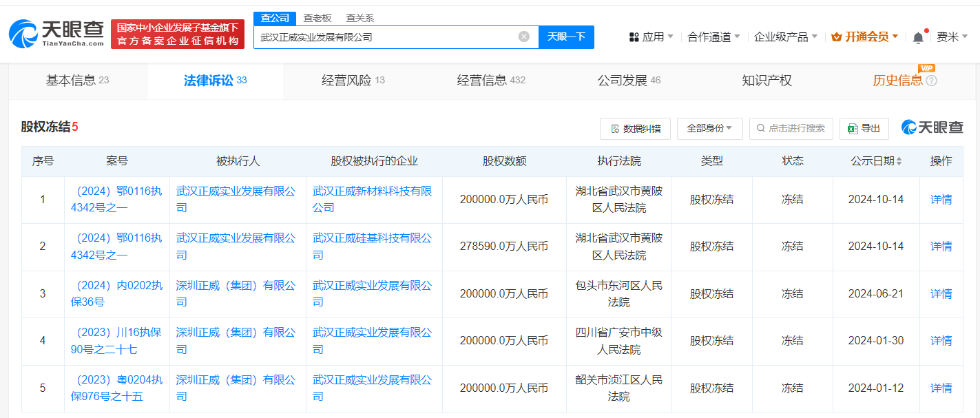This screenshot has height=418, width=980.
Task: Expand the 合作通道 dropdown
Action: click(x=713, y=37)
